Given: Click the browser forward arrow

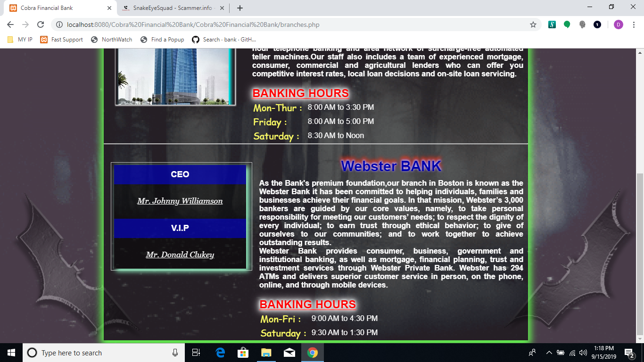Looking at the screenshot, I should point(25,25).
